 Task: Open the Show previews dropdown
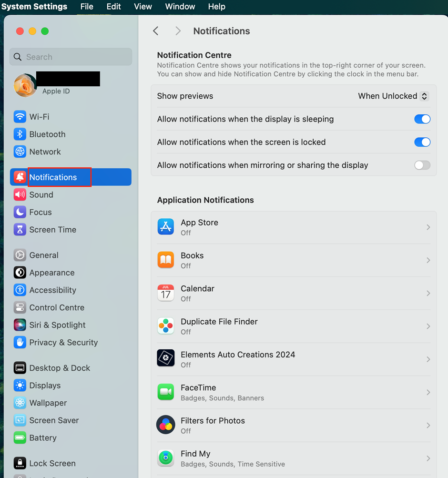tap(424, 96)
